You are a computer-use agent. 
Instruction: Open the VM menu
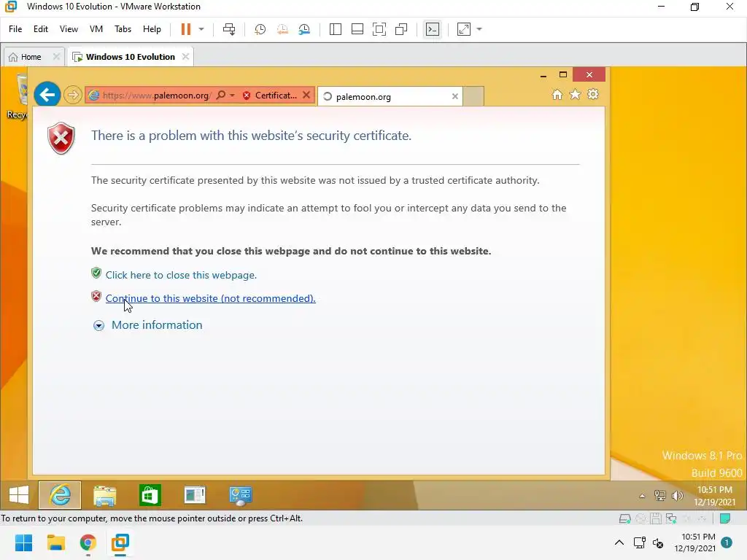pos(96,29)
